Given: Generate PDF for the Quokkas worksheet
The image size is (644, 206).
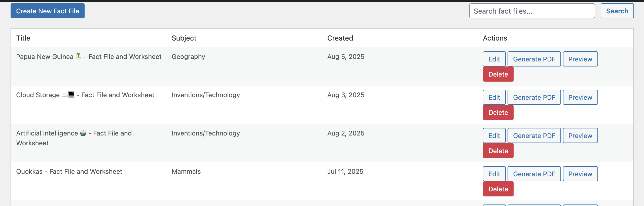Looking at the screenshot, I should coord(534,174).
